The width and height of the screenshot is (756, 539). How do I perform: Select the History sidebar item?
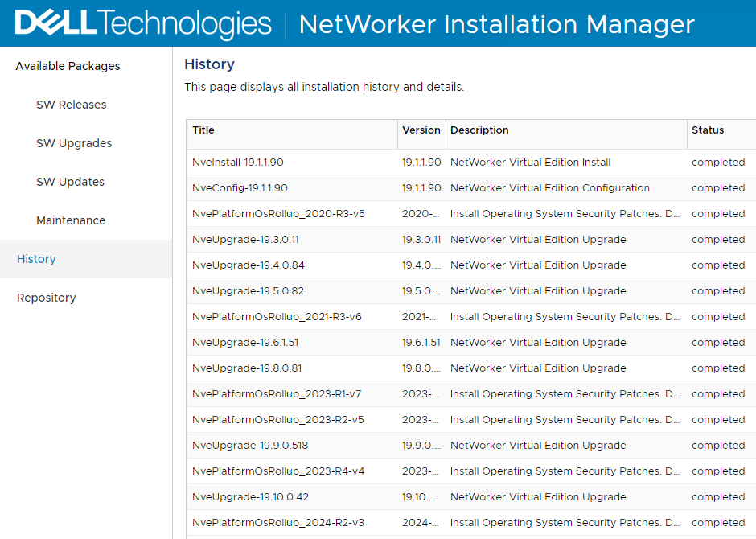(x=36, y=259)
